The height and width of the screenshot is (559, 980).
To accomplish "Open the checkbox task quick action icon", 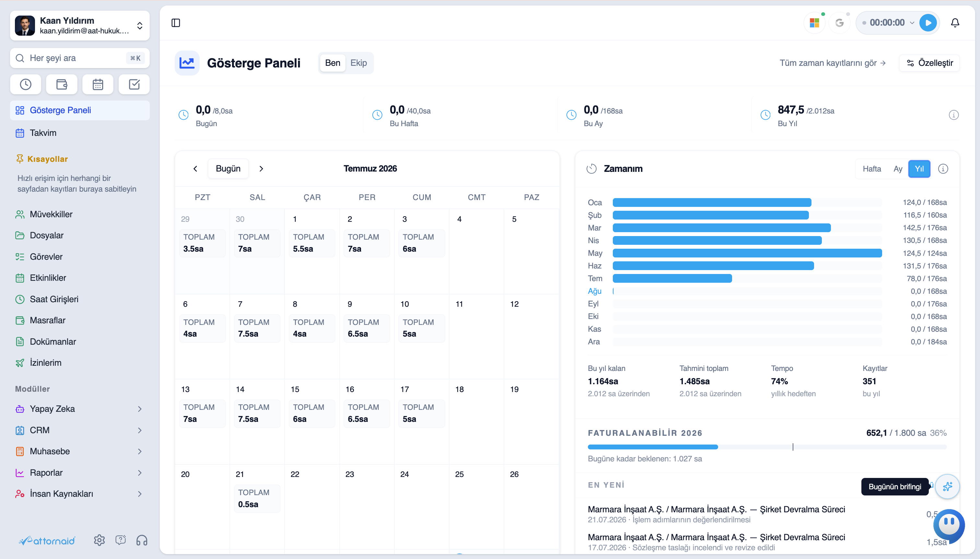I will pyautogui.click(x=134, y=84).
